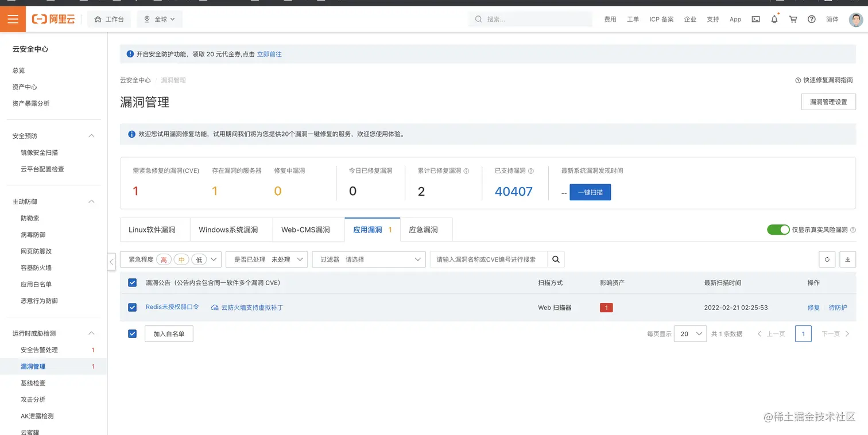Image resolution: width=868 pixels, height=435 pixels.
Task: Collapse the 安全预防 section
Action: pos(91,136)
